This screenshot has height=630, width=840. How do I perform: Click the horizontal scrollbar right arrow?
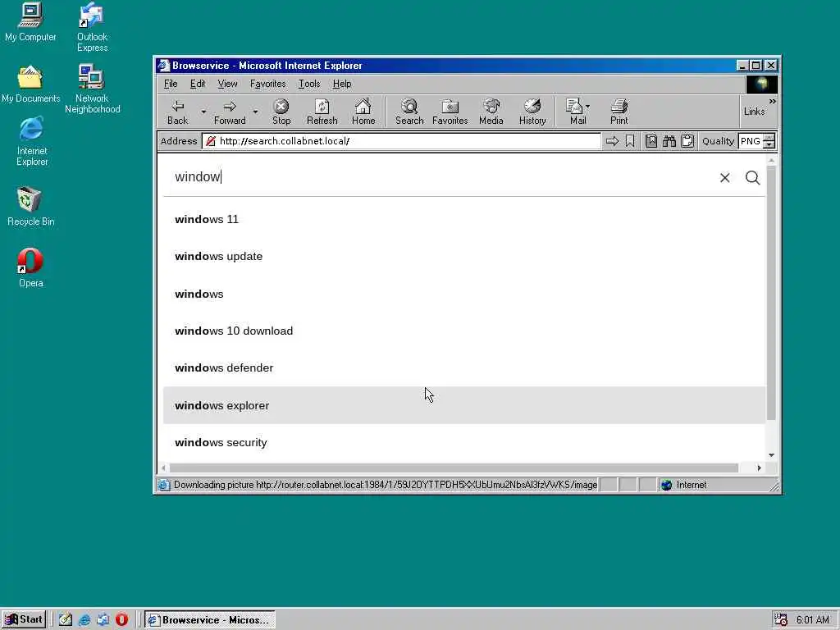click(x=759, y=468)
